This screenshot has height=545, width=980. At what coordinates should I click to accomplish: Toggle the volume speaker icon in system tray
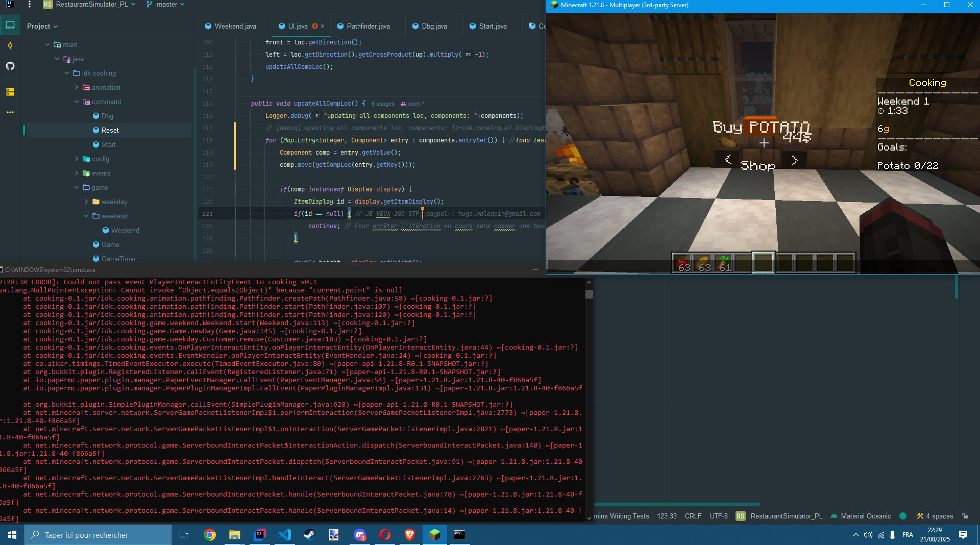[x=868, y=535]
